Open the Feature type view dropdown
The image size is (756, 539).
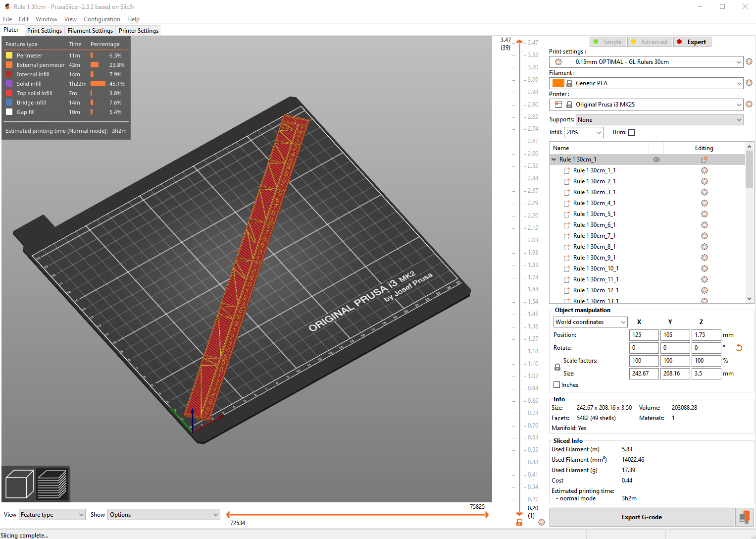click(52, 515)
